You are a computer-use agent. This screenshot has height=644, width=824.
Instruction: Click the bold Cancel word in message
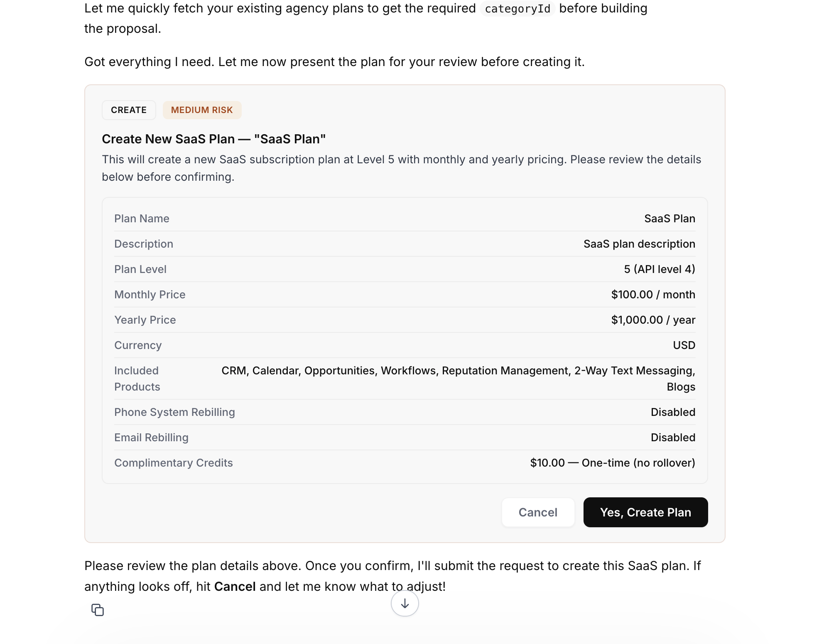[235, 586]
